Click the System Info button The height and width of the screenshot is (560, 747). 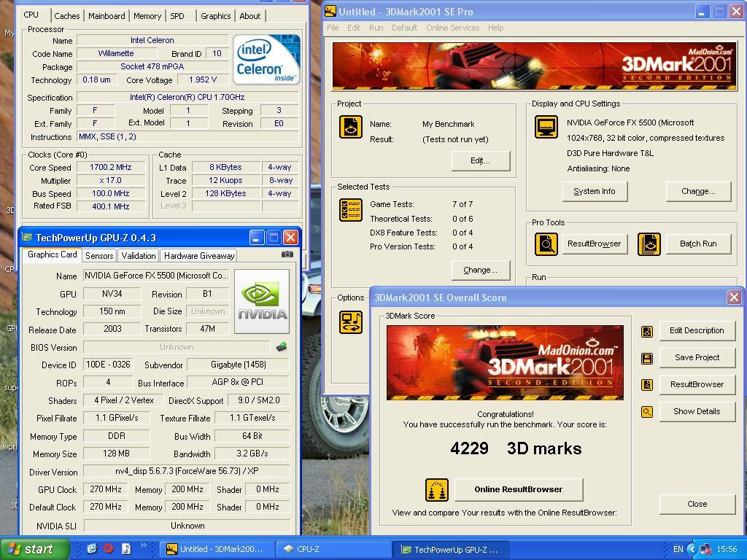pyautogui.click(x=595, y=192)
